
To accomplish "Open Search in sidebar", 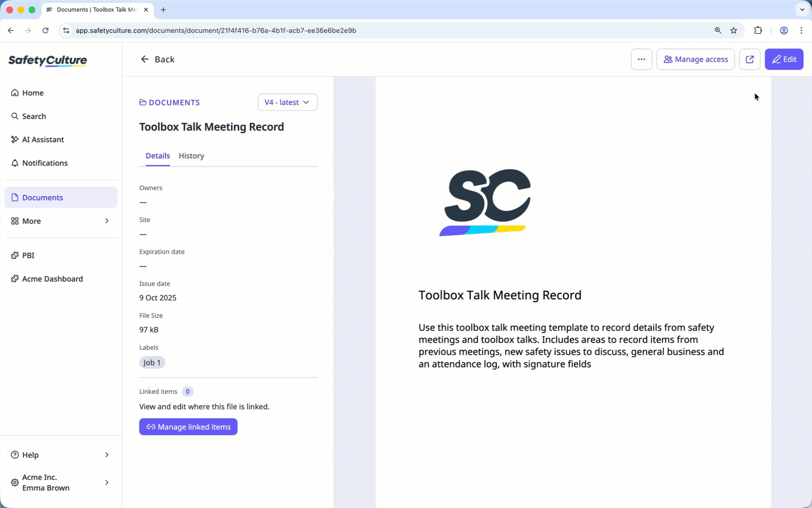I will [x=60, y=116].
